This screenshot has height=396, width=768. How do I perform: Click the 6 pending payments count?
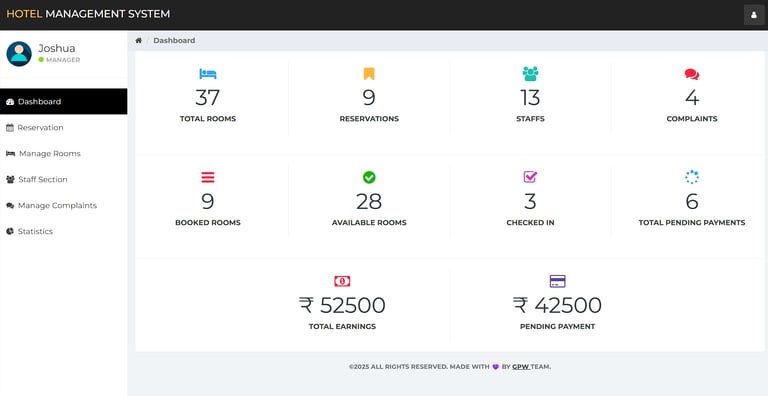click(692, 201)
